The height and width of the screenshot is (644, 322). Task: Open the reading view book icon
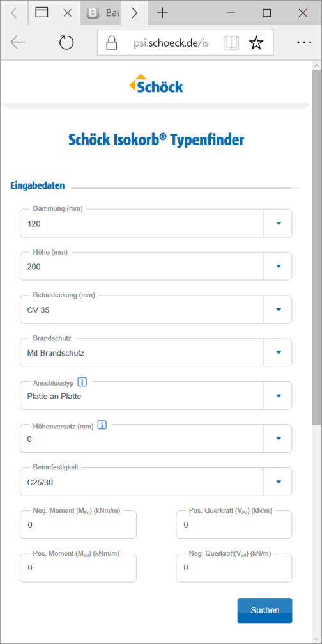231,42
